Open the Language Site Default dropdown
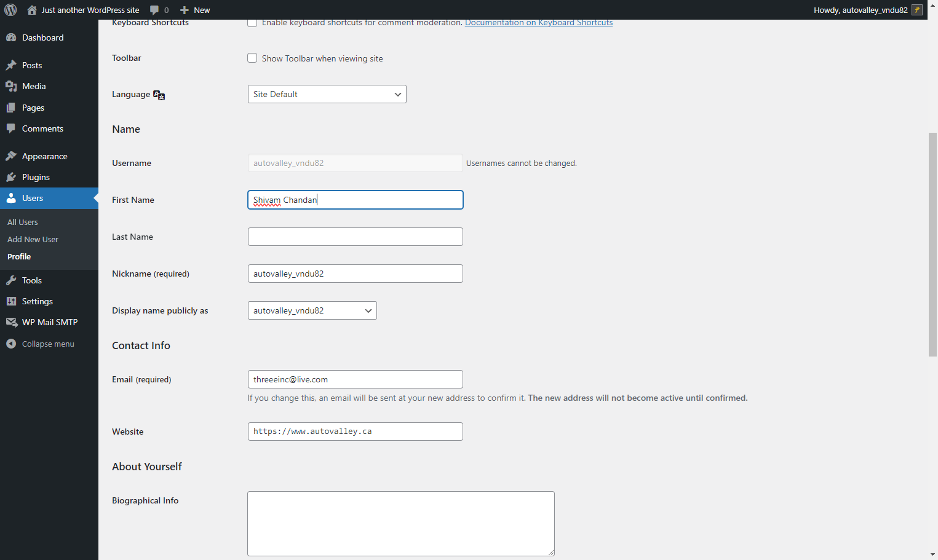The image size is (938, 560). [327, 94]
